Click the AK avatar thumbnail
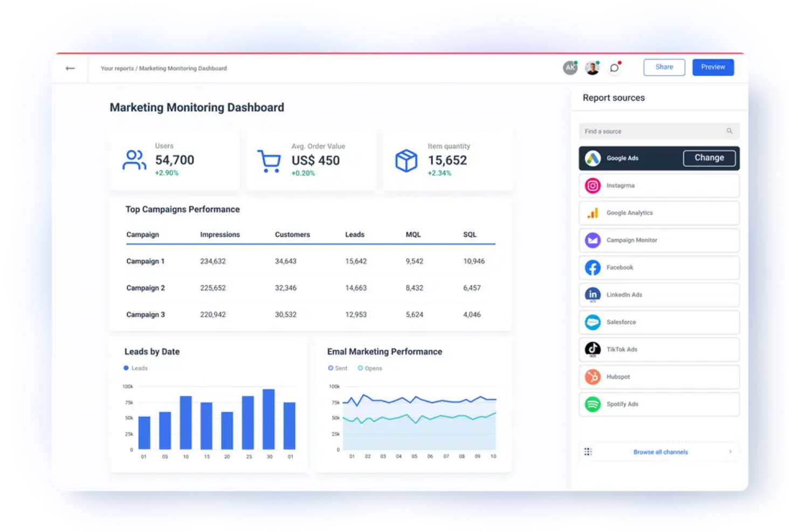Viewport: 798px width, 532px height. click(x=570, y=67)
